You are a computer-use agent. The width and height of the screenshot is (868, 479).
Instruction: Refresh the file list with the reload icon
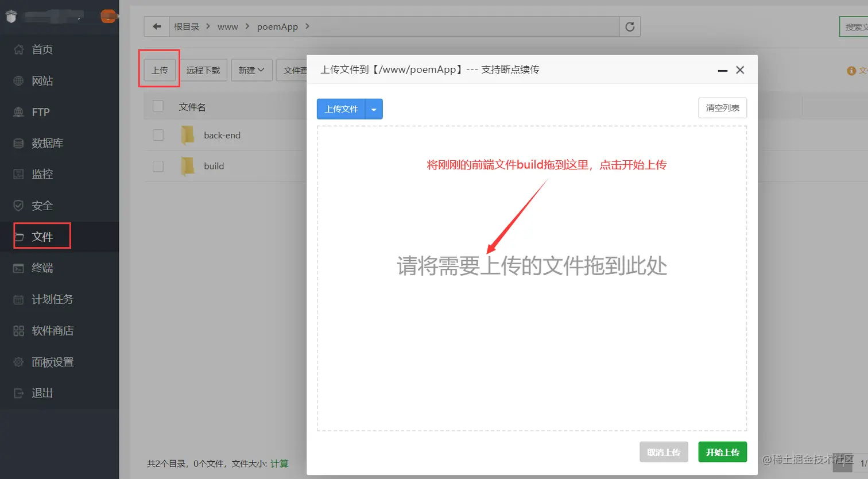(x=630, y=26)
